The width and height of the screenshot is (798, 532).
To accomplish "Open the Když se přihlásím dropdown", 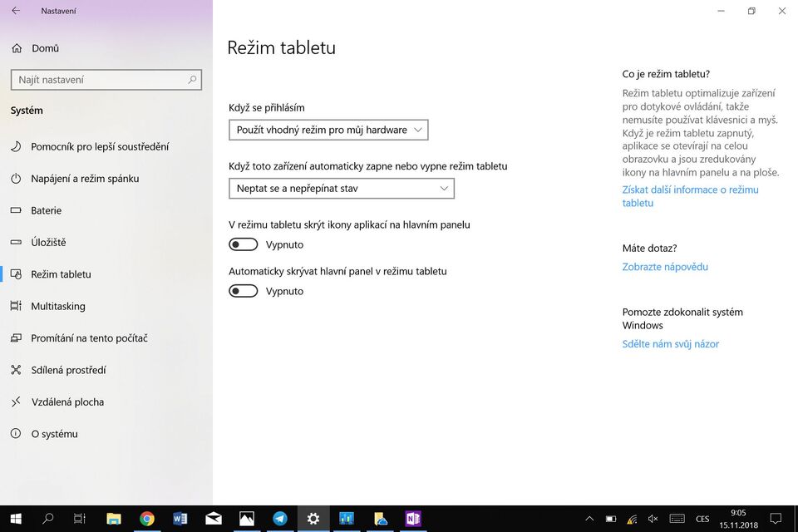I will click(x=328, y=130).
